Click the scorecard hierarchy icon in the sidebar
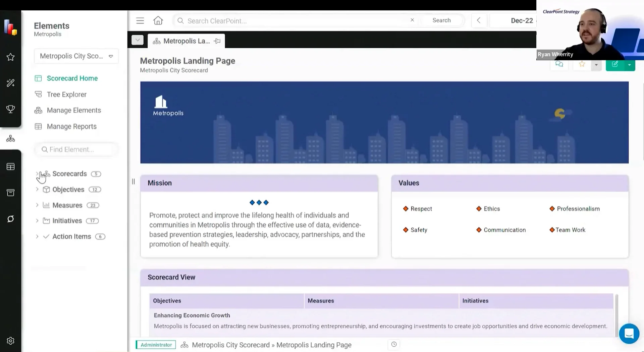 point(10,138)
